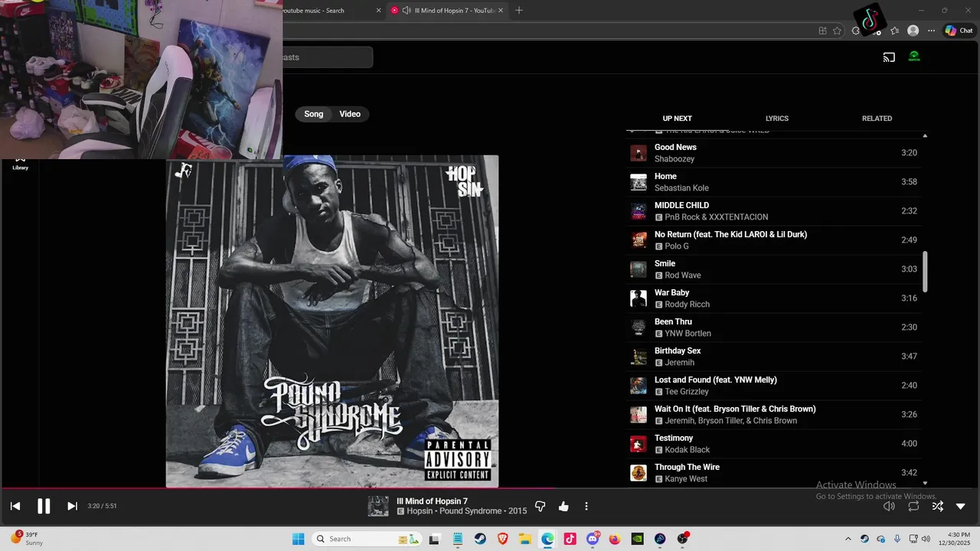Open Brave browser from the taskbar
This screenshot has width=980, height=551.
click(x=502, y=539)
